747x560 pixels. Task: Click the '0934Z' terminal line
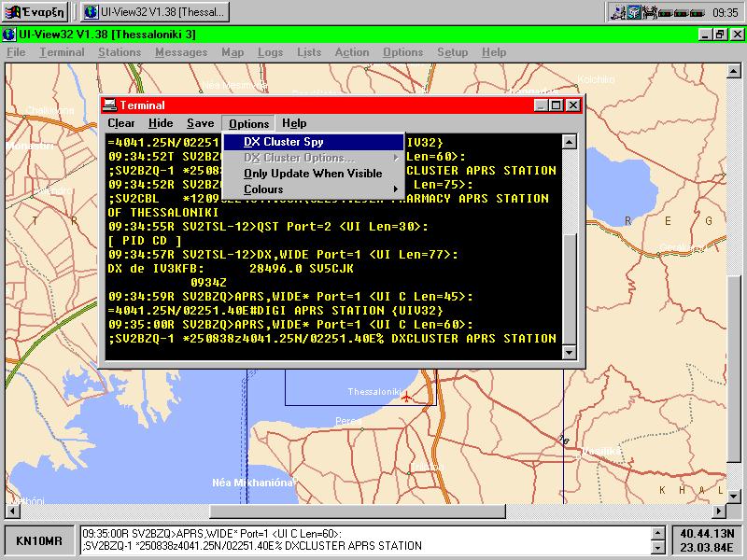pos(208,283)
